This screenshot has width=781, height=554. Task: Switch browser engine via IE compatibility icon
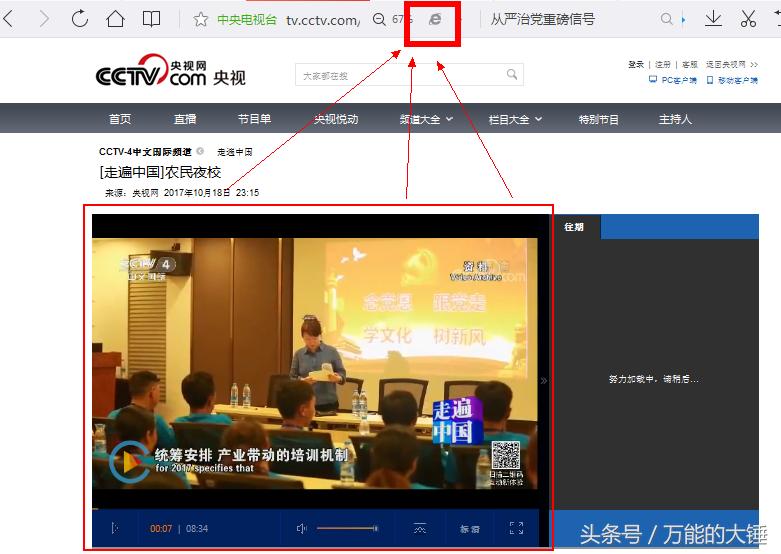435,19
